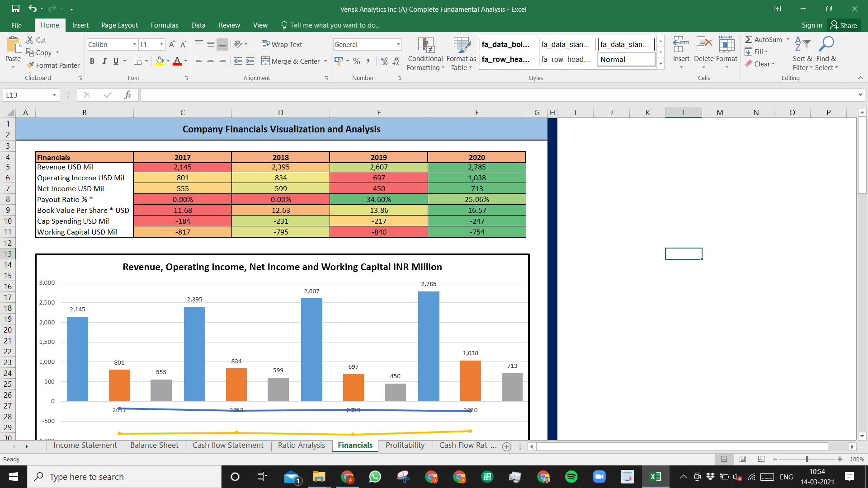
Task: Click the Paste clipboard icon
Action: [x=13, y=45]
